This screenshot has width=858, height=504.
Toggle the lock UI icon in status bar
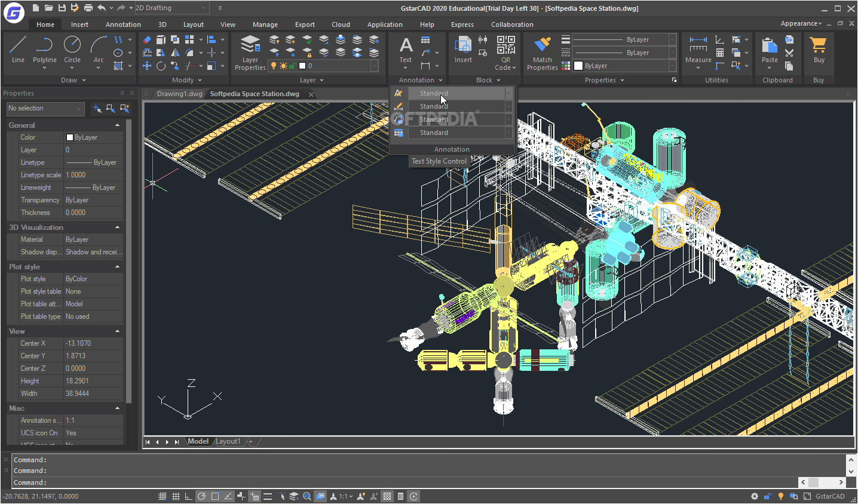(768, 496)
